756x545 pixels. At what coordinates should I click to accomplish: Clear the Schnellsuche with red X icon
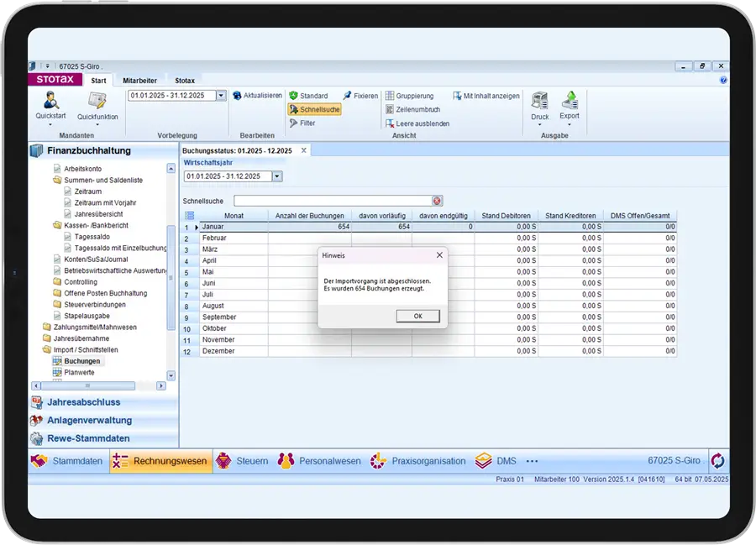click(x=437, y=201)
